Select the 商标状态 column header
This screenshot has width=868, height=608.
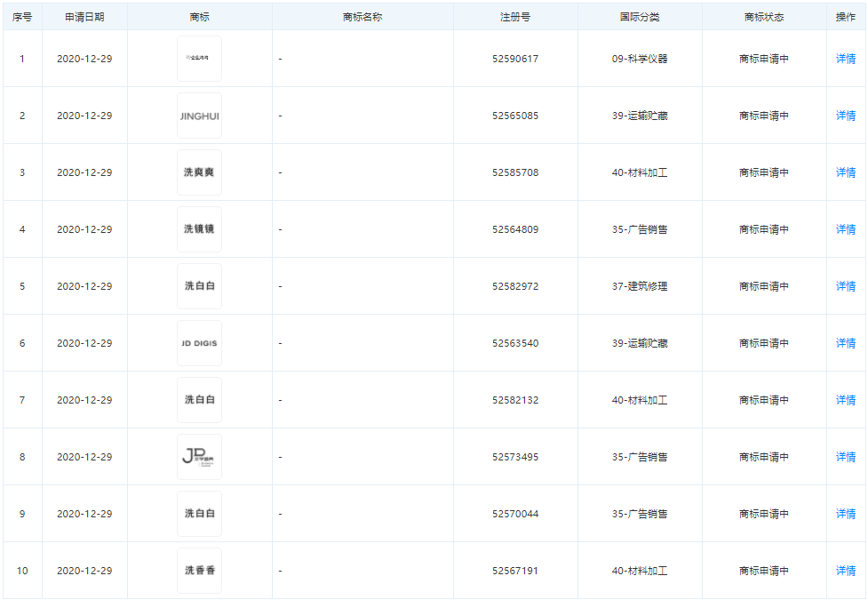[764, 17]
